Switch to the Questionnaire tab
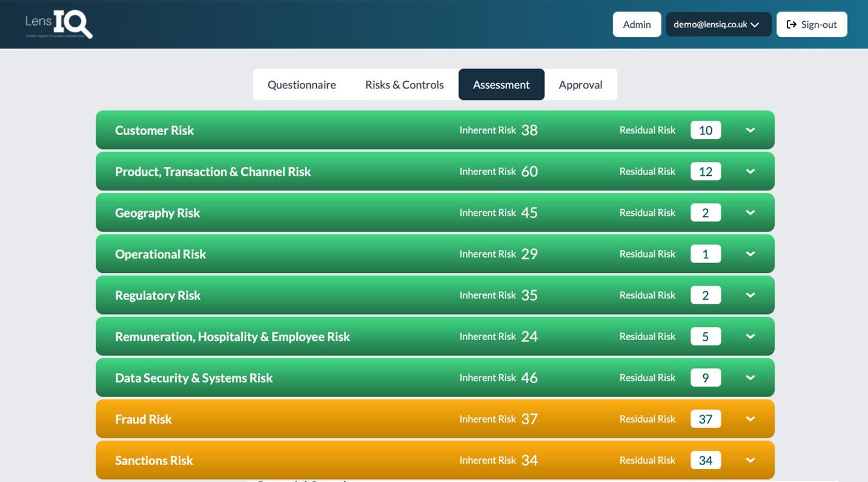 pyautogui.click(x=302, y=85)
